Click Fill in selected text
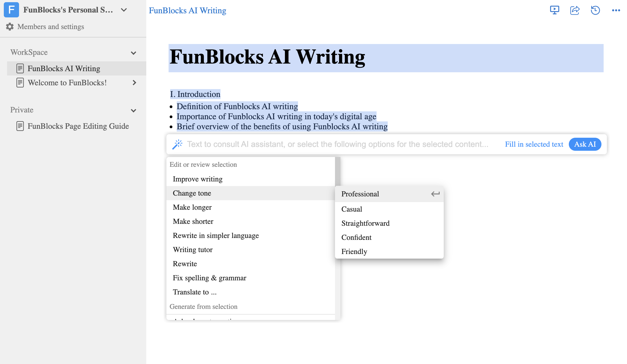 click(534, 144)
